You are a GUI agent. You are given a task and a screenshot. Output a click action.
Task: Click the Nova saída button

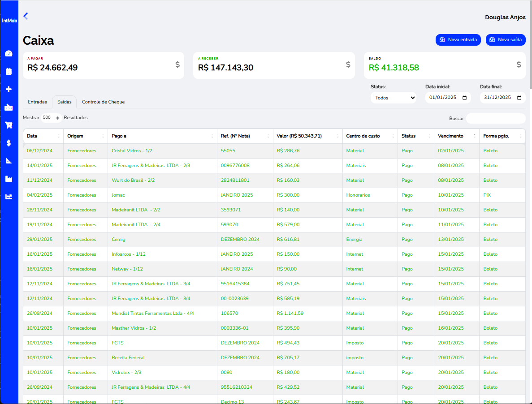(505, 40)
